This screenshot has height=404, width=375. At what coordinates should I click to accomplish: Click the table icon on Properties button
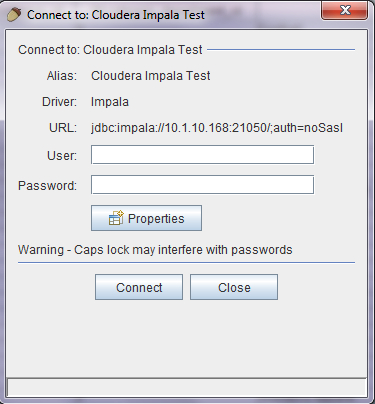pyautogui.click(x=116, y=218)
